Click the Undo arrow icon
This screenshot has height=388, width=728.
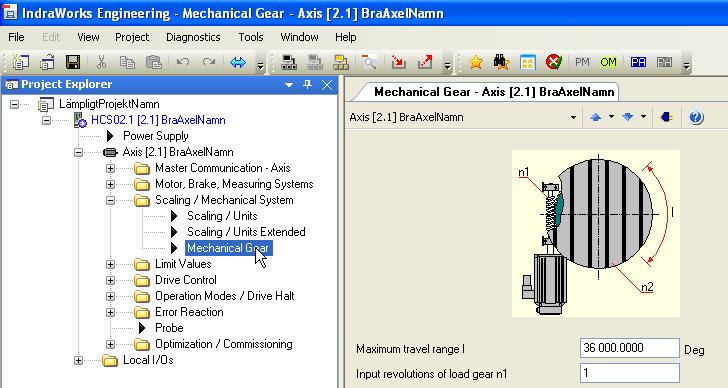pos(183,62)
